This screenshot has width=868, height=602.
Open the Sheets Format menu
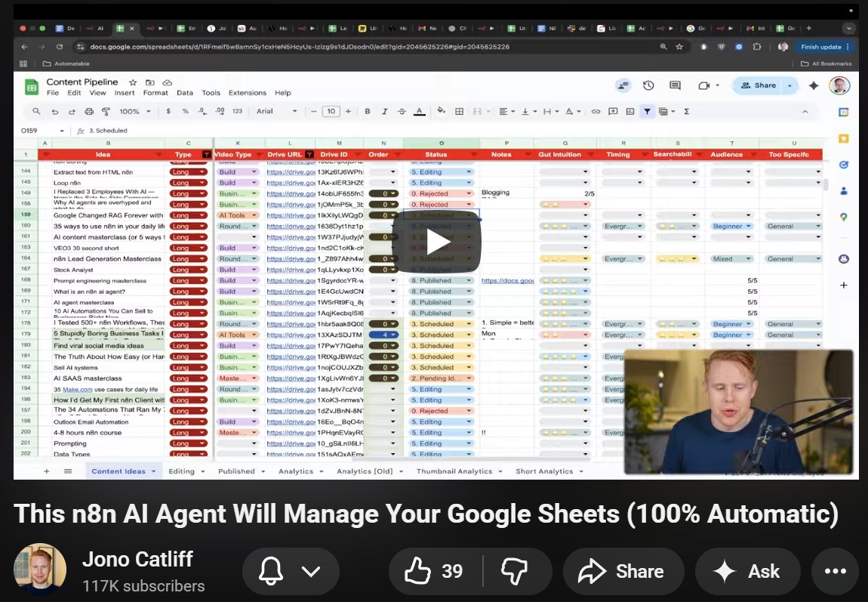(155, 92)
